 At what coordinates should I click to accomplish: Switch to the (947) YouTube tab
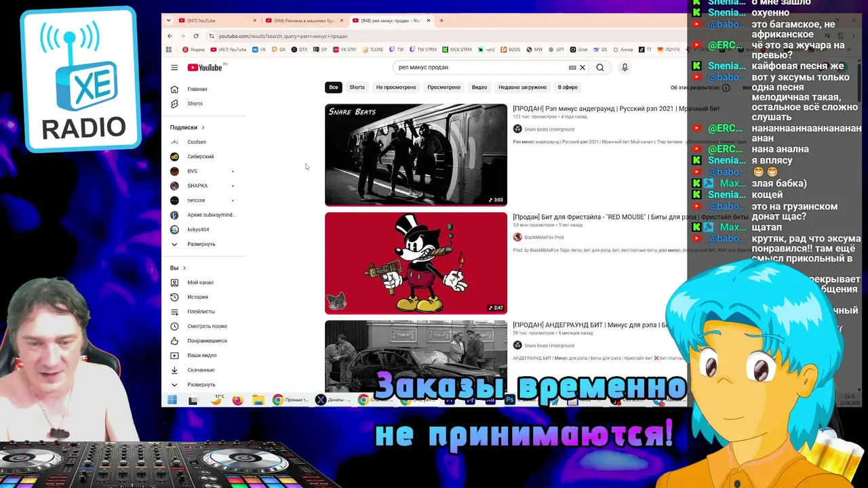[217, 20]
